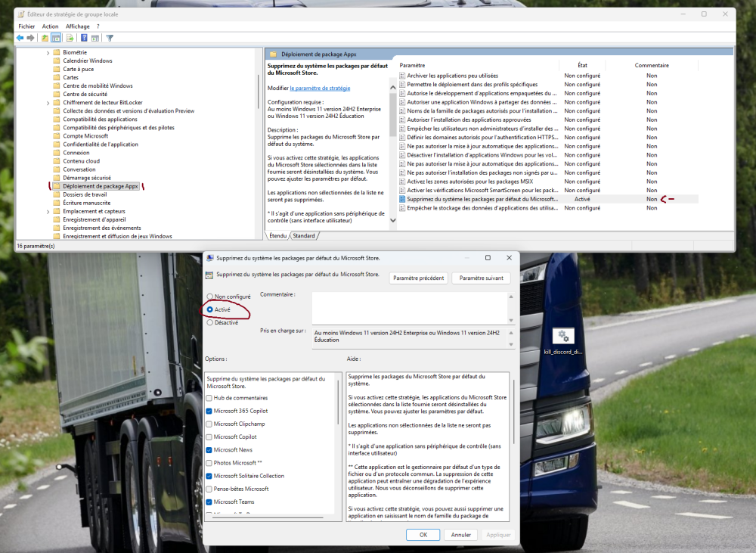Click the folder icon in the Déploiement de package Appx header
This screenshot has height=553, width=756.
[x=274, y=54]
